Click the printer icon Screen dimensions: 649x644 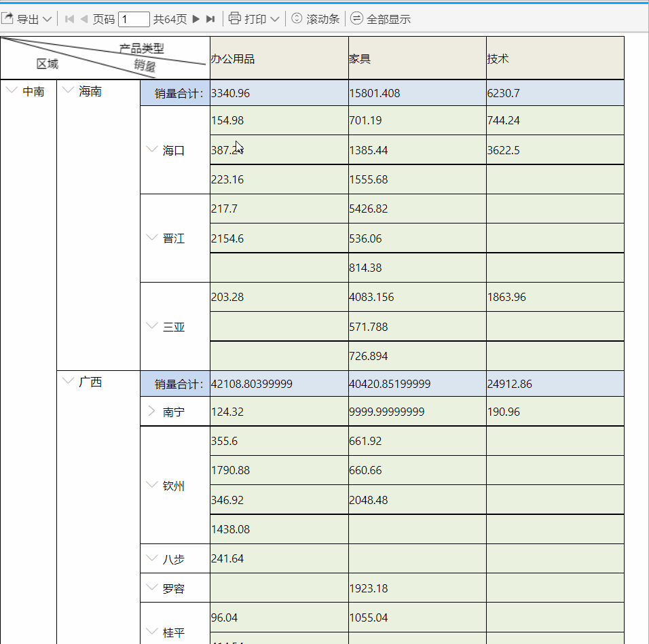[x=235, y=18]
